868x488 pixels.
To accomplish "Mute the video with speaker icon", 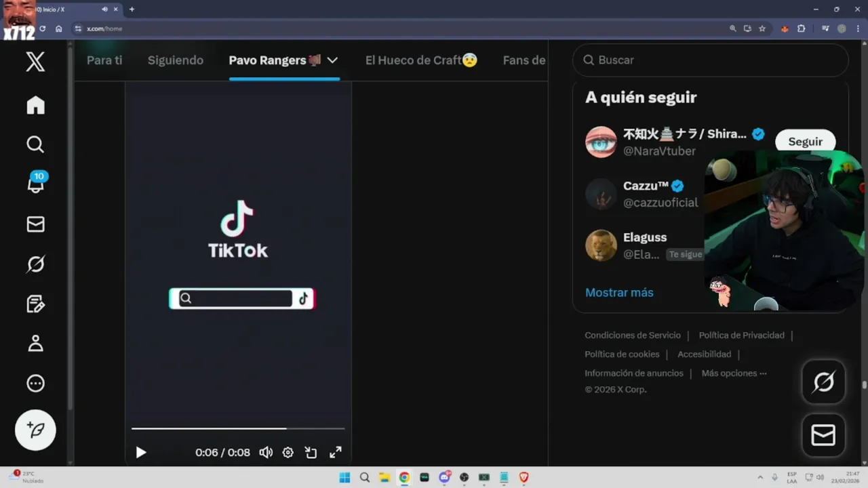I will (x=266, y=452).
